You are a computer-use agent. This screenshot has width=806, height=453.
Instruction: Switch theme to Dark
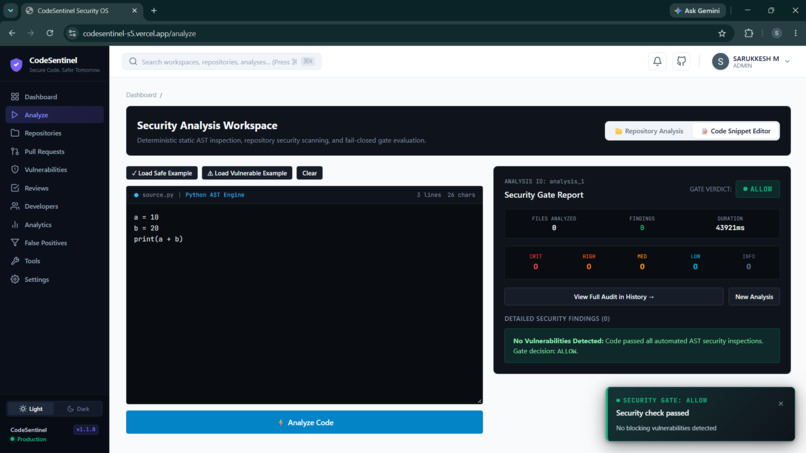(78, 409)
